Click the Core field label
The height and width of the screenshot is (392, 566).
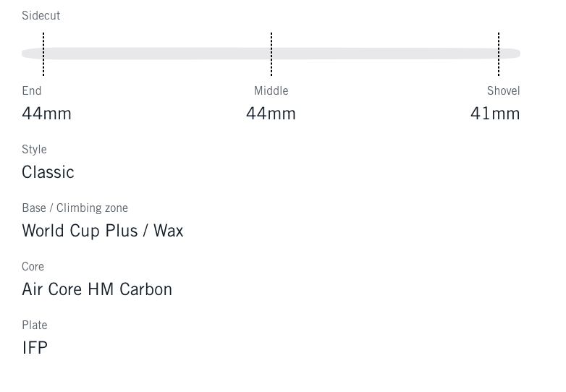(33, 267)
